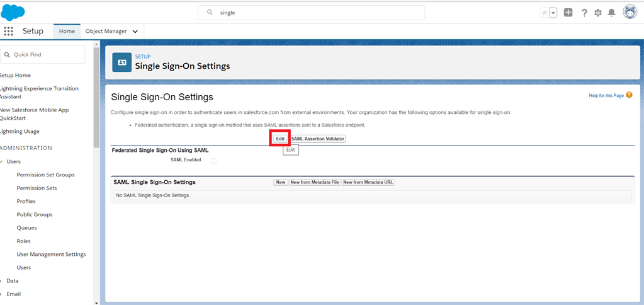Open the global actions plus icon
644x305 pixels.
coord(568,13)
